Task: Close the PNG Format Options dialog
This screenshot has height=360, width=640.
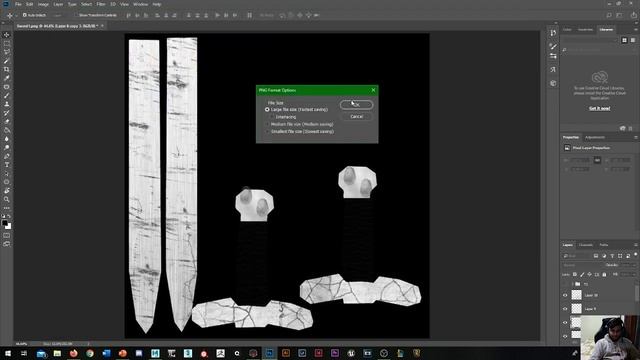Action: 373,90
